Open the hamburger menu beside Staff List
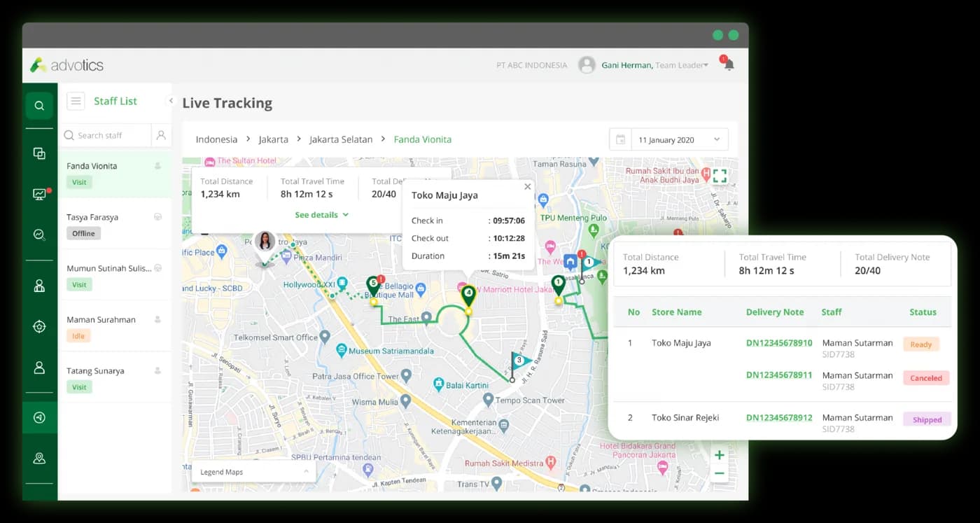This screenshot has width=980, height=523. tap(76, 101)
